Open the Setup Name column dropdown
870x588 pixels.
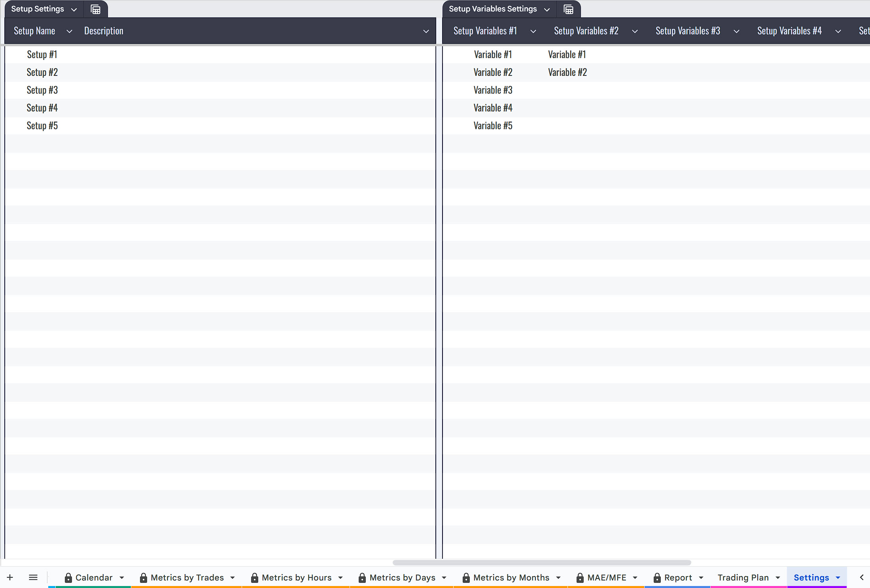(69, 31)
